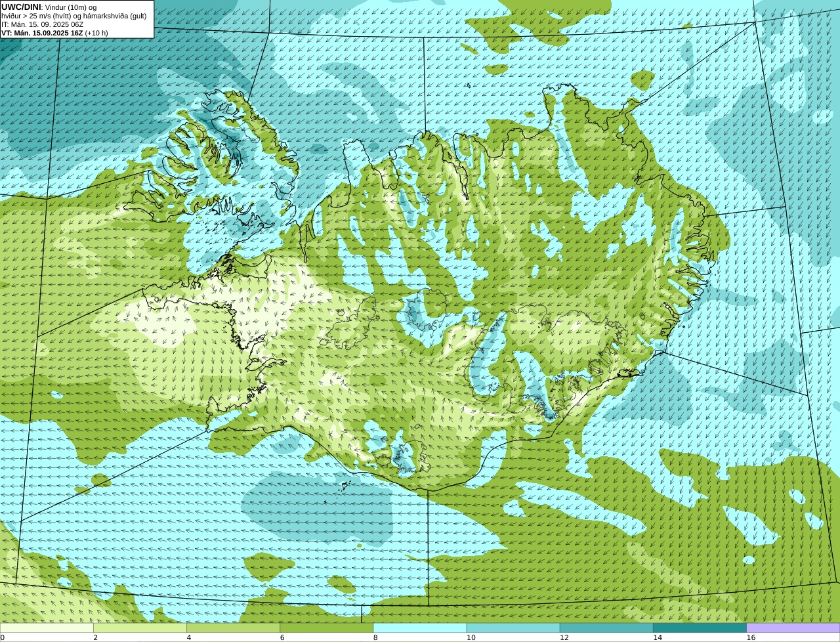Click the medium teal 12–14 m/s legend swatch
Viewport: 840px width, 642px height.
[x=606, y=628]
